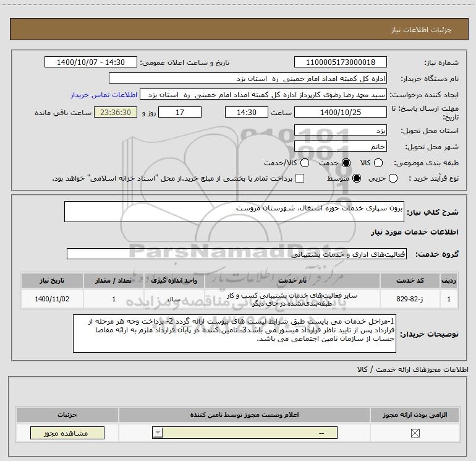The image size is (476, 461).
Task: Click the unit cell سال
Action: pos(174,299)
